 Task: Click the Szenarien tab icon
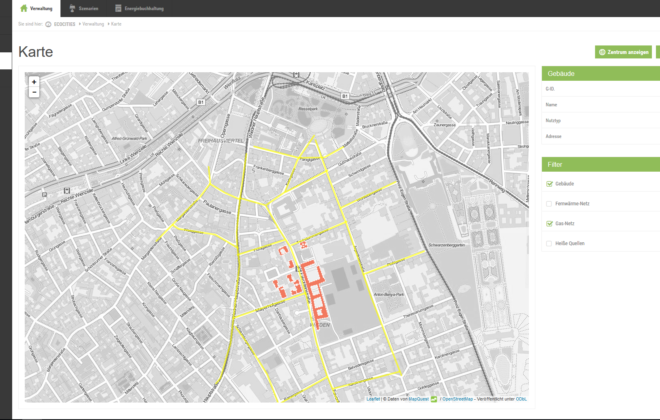72,8
